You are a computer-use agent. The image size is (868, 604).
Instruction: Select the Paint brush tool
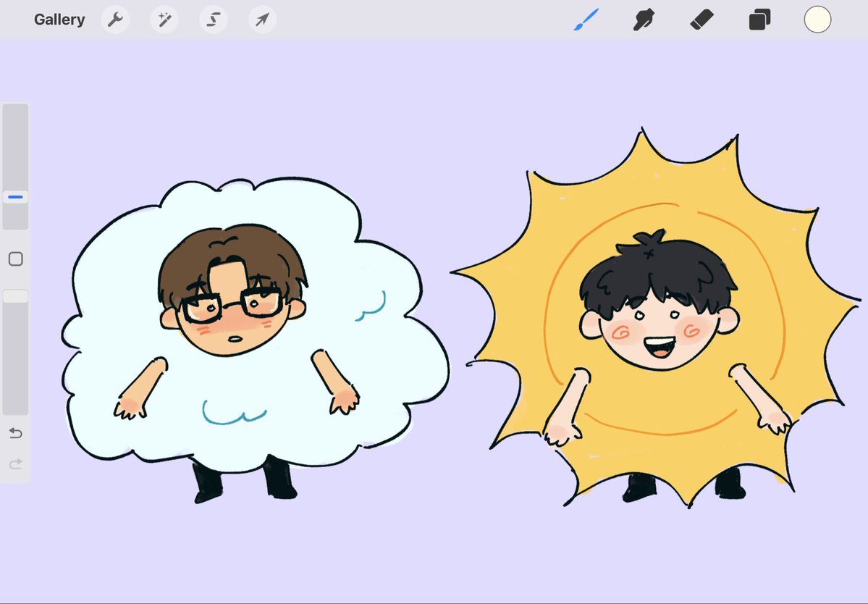[x=586, y=20]
